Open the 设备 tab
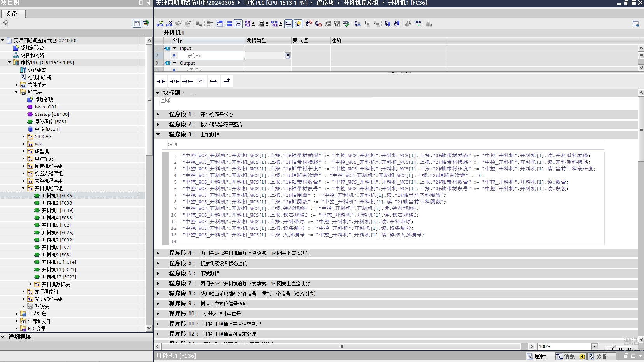The width and height of the screenshot is (644, 362). click(x=12, y=14)
